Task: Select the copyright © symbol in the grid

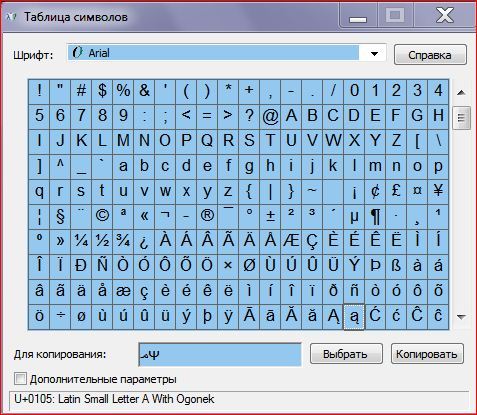Action: point(102,216)
